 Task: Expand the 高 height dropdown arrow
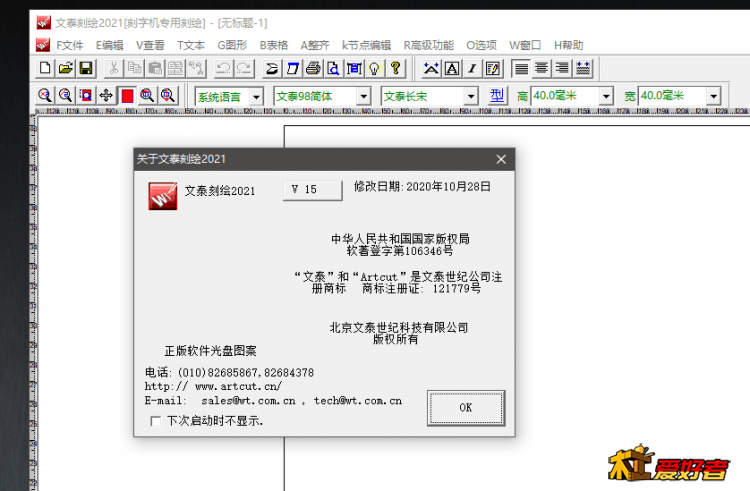(606, 97)
